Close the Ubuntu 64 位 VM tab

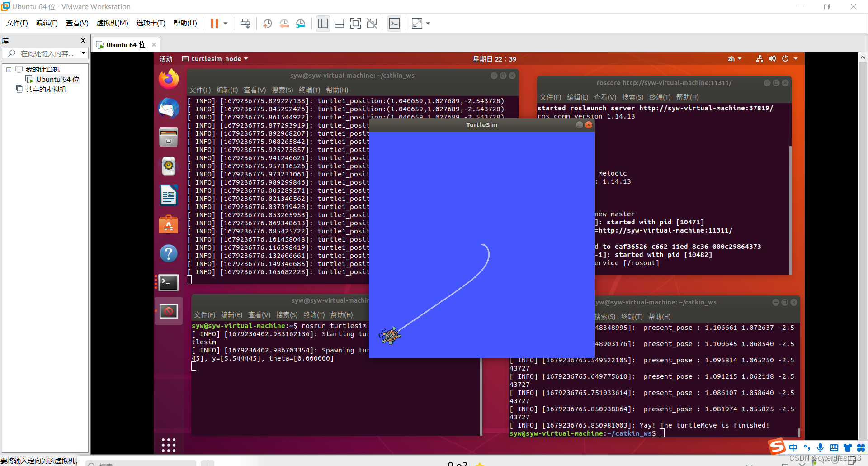point(154,44)
